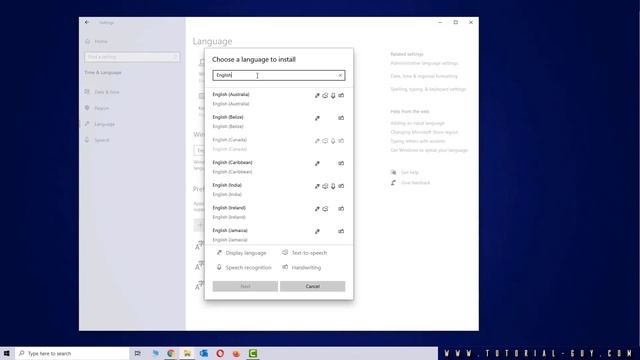The height and width of the screenshot is (360, 640).
Task: Launch Google Chrome from the taskbar
Action: coord(171,353)
